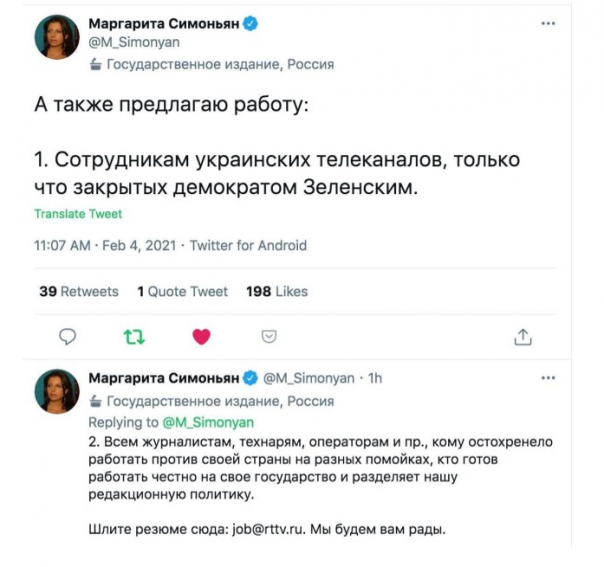
Task: Open the main tweet author's profile picture
Action: (59, 38)
